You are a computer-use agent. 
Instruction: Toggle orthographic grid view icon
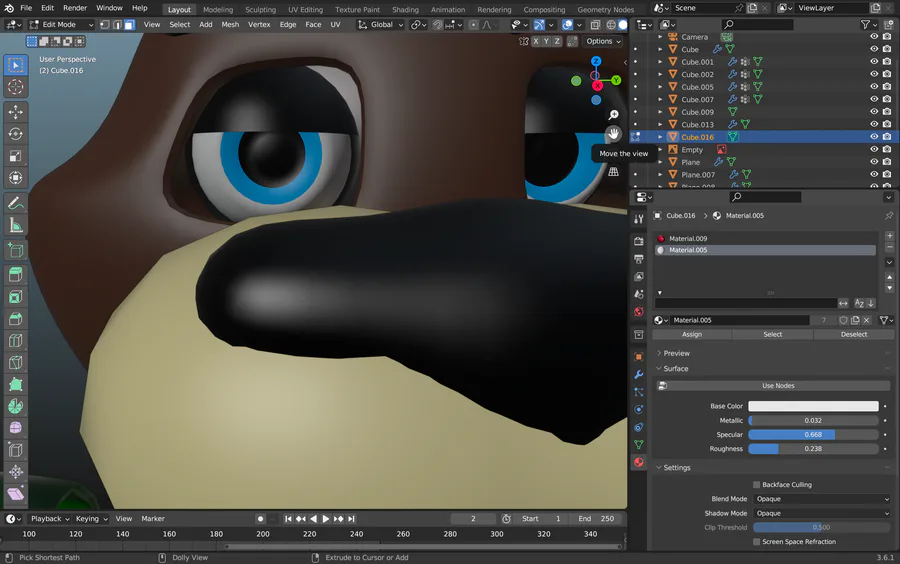tap(614, 172)
